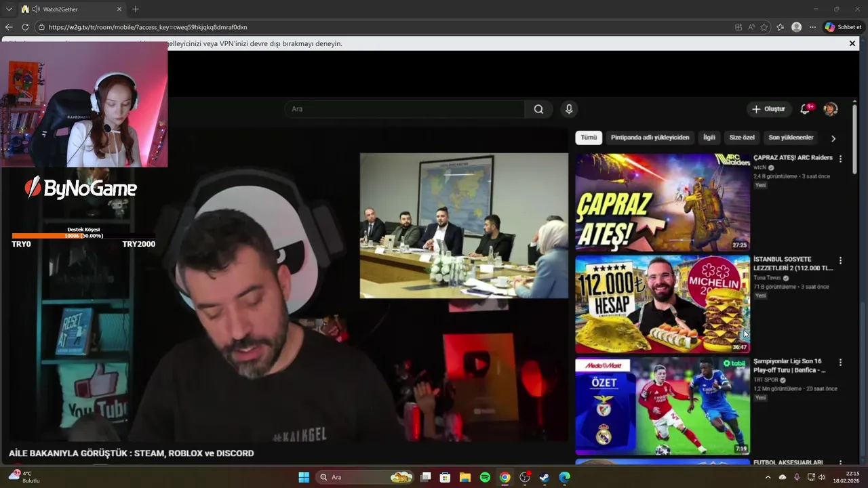Start voice search with the microphone icon
The width and height of the screenshot is (868, 488).
tap(569, 109)
